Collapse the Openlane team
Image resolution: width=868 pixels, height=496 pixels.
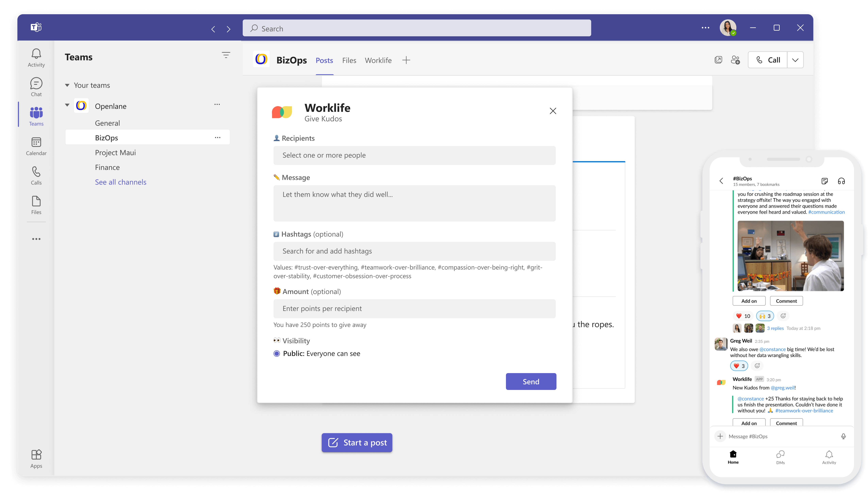(x=67, y=105)
